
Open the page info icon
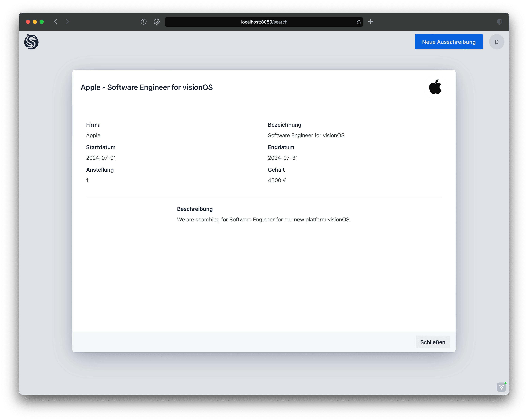144,22
